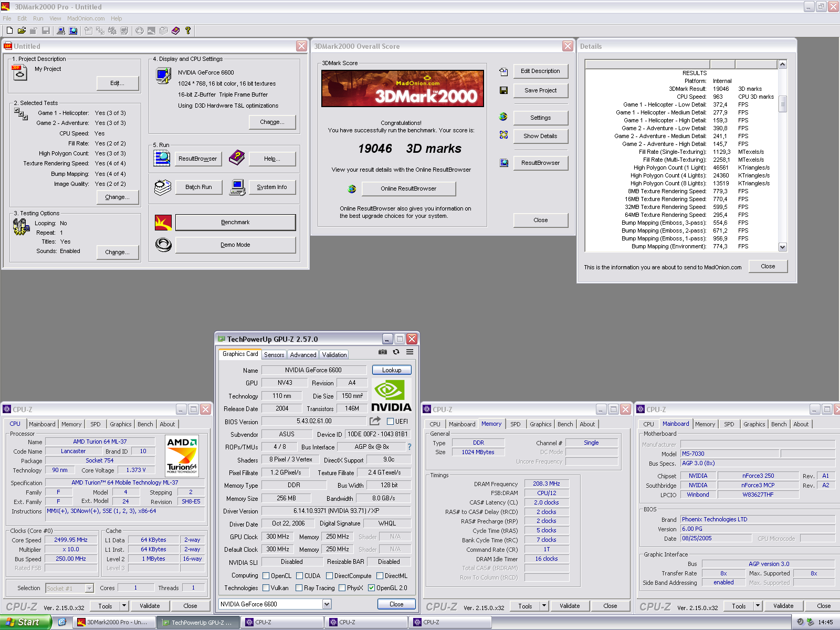840x630 pixels.
Task: Click the Online ResultBrowser button
Action: (x=408, y=188)
